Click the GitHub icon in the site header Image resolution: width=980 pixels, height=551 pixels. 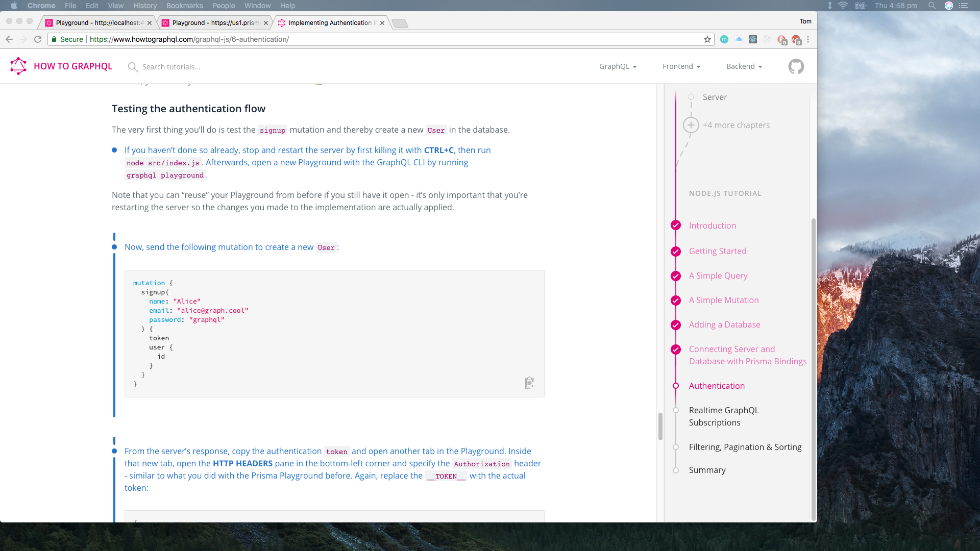(796, 66)
